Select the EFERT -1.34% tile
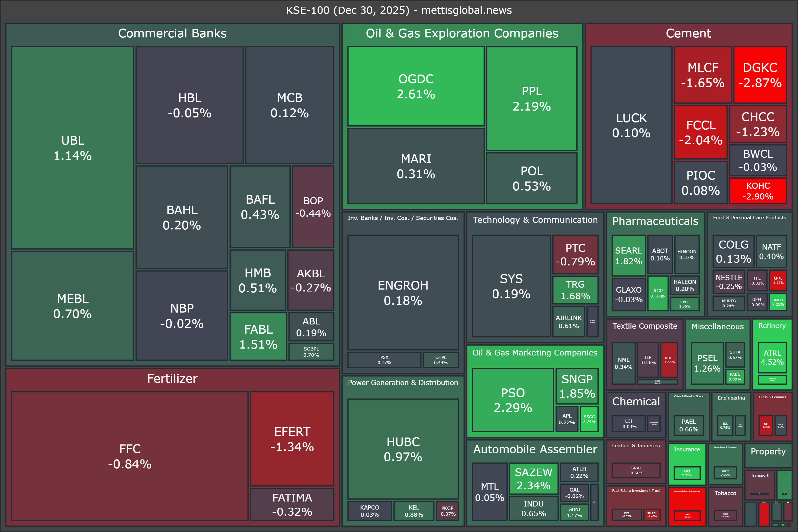This screenshot has width=798, height=532. 292,439
